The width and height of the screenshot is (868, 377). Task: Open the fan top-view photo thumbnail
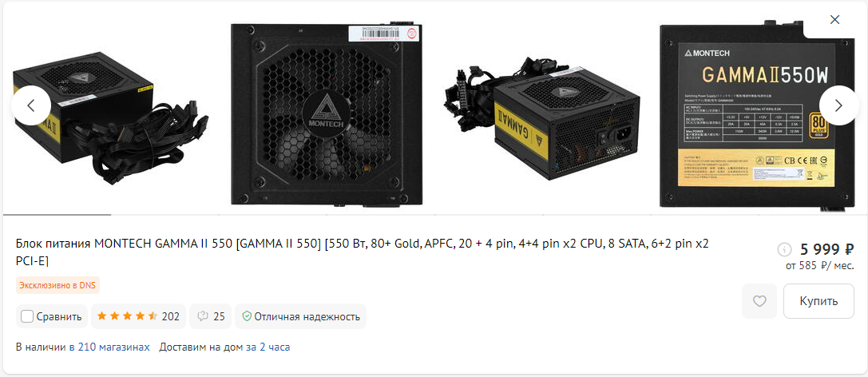[x=327, y=114]
